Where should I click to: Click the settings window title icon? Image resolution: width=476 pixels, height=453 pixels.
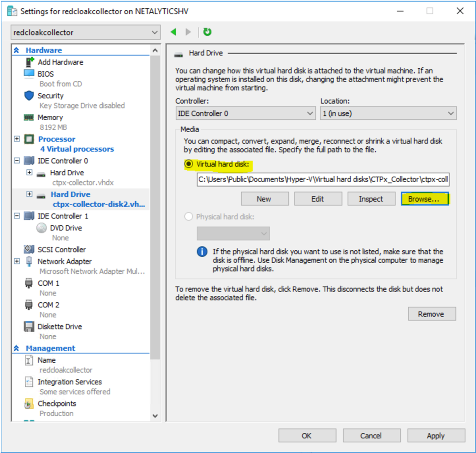coord(12,11)
